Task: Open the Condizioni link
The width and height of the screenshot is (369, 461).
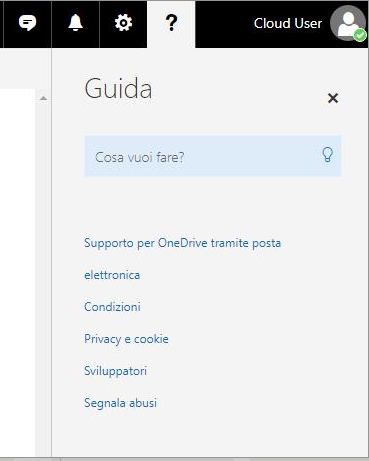Action: [x=112, y=307]
